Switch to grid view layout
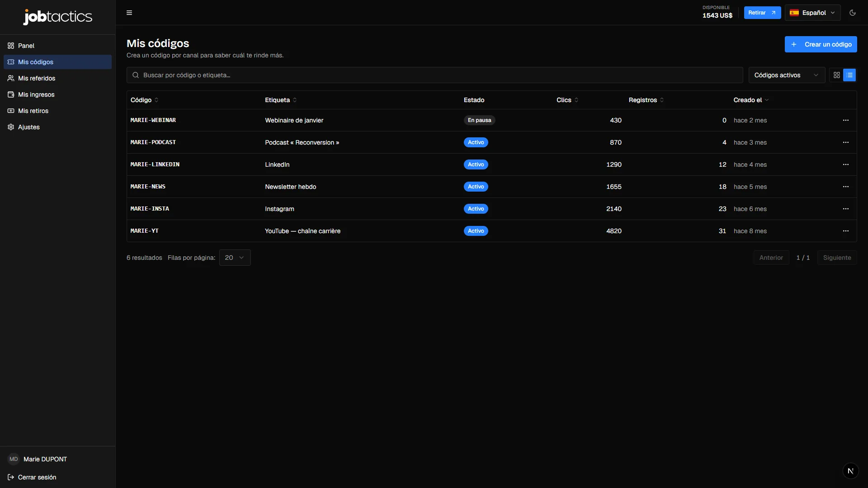This screenshot has height=488, width=868. coord(837,75)
